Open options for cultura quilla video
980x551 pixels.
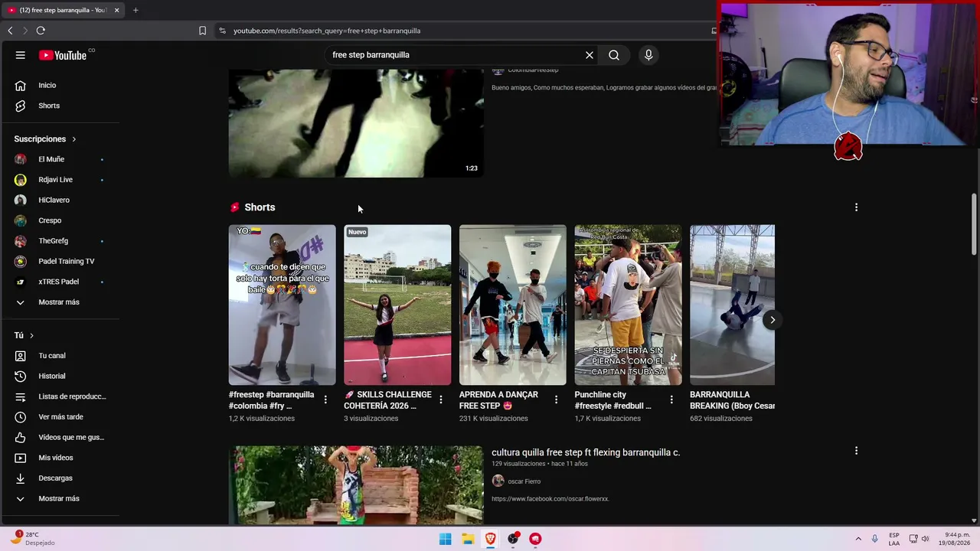(856, 452)
